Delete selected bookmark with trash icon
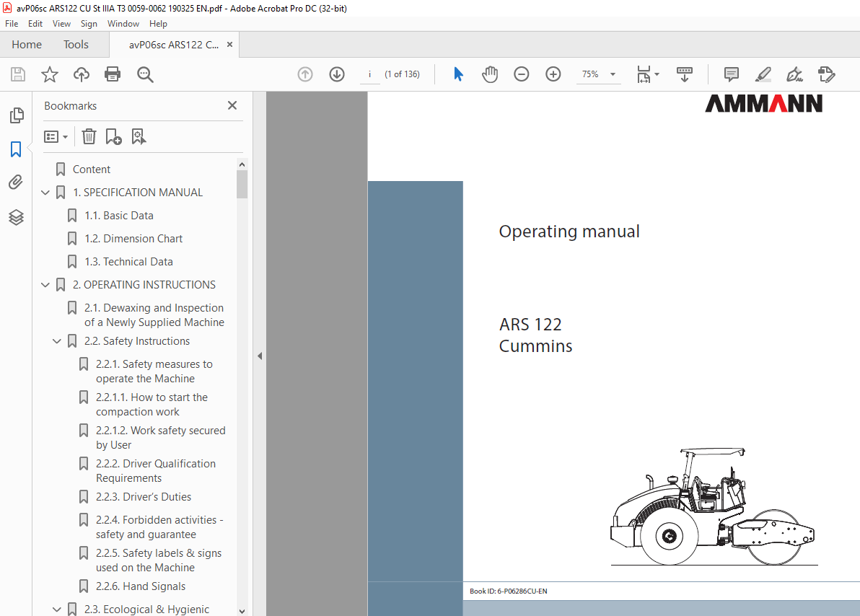This screenshot has width=860, height=616. tap(89, 136)
